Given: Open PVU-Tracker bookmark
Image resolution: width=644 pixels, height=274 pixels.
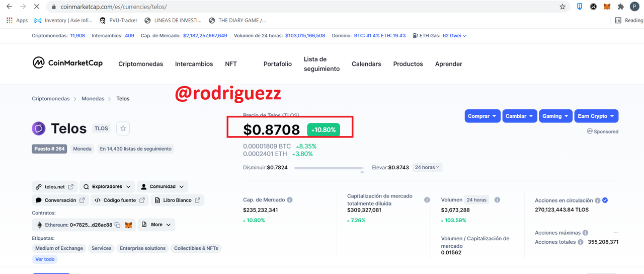Looking at the screenshot, I should pos(118,21).
